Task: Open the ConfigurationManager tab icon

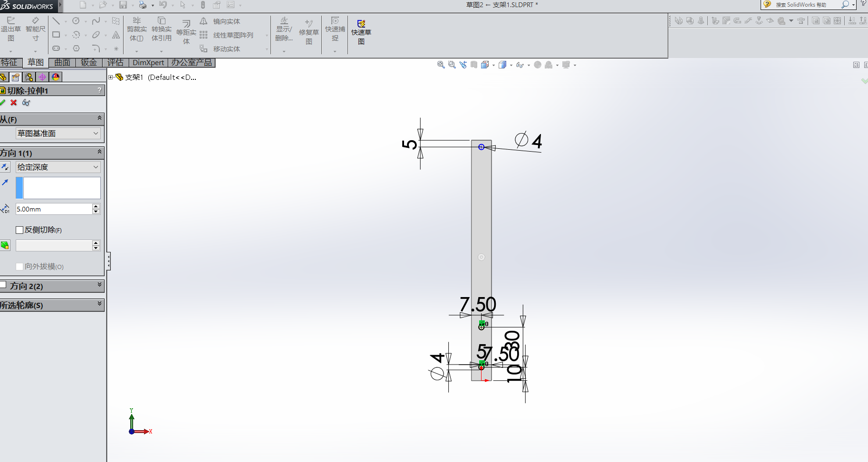Action: click(x=29, y=77)
